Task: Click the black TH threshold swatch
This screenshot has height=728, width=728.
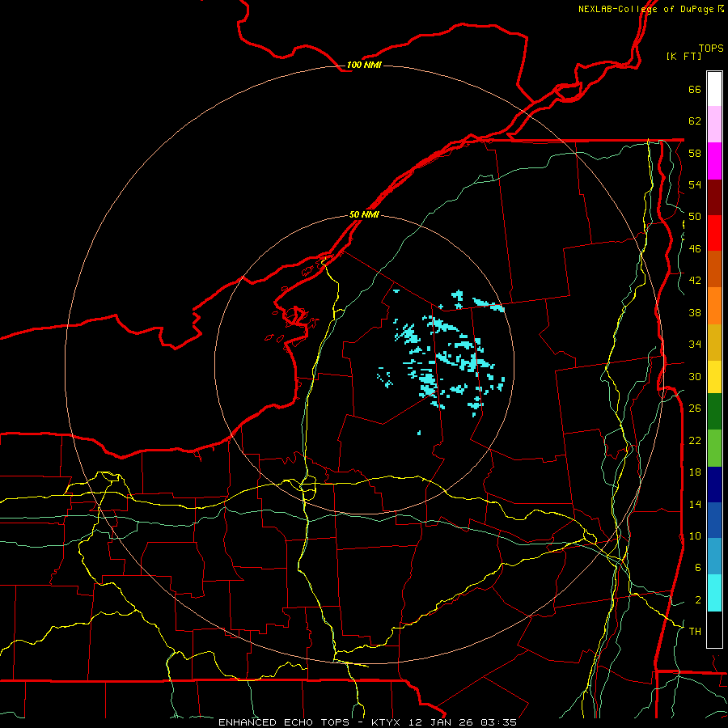Action: pyautogui.click(x=714, y=629)
